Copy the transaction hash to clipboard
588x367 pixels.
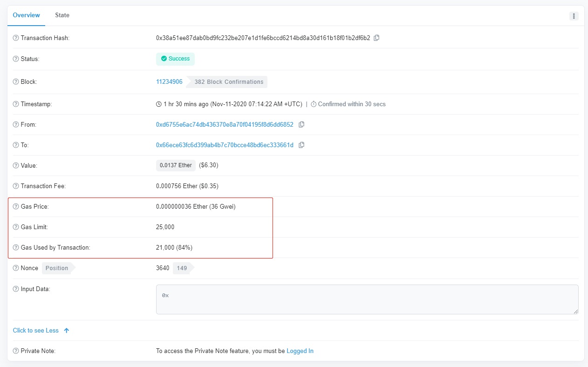point(376,38)
